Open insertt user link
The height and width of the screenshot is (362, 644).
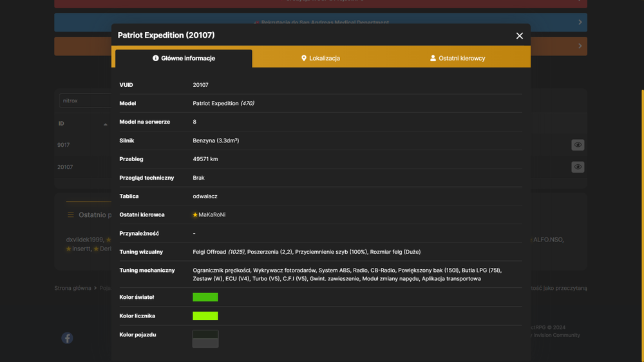(81, 249)
